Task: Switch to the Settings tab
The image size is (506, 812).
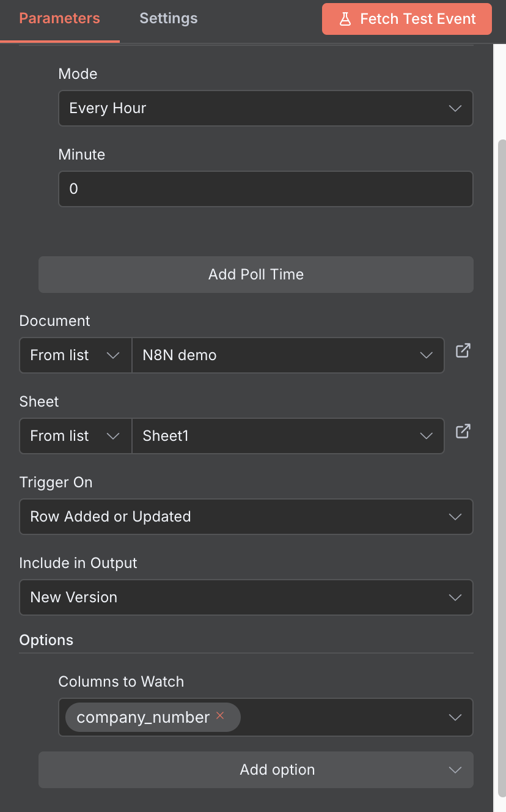Action: [168, 18]
